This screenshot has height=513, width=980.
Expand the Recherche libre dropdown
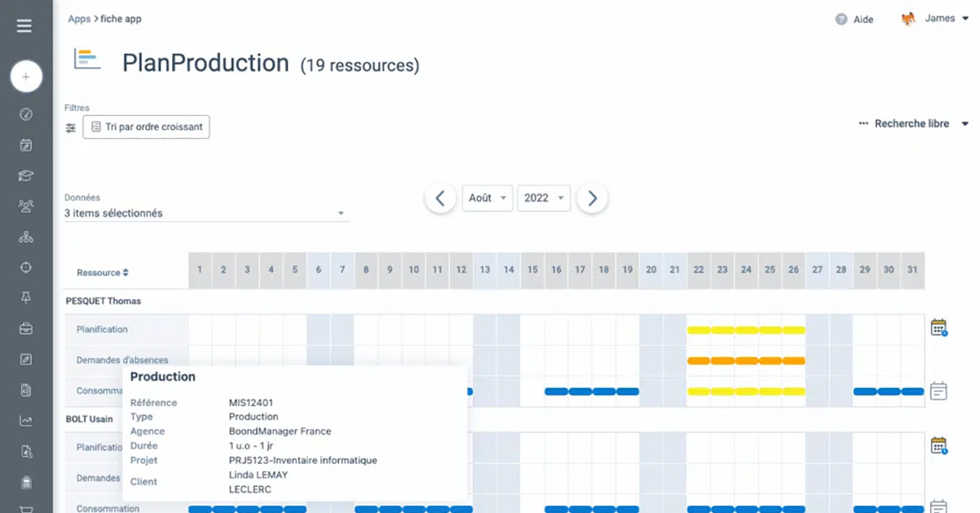coord(914,124)
